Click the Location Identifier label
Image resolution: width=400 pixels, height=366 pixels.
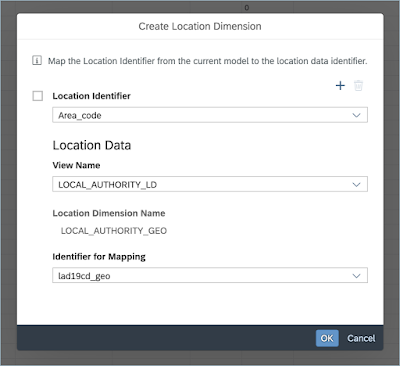pyautogui.click(x=91, y=96)
